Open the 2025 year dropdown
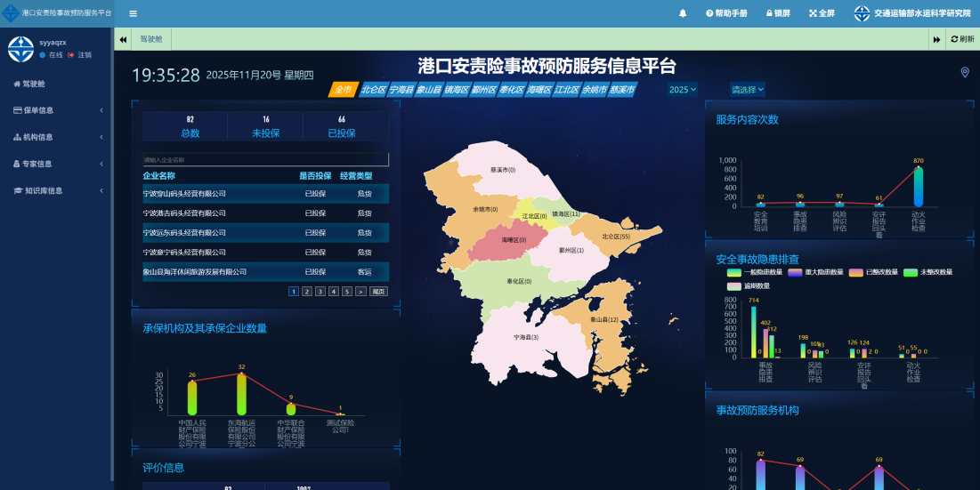The height and width of the screenshot is (490, 980). pos(683,90)
